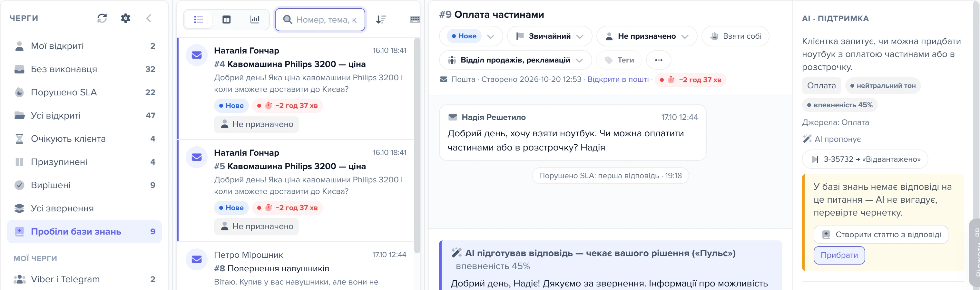The height and width of the screenshot is (290, 980).
Task: Switch to chart statistics view
Action: click(x=255, y=19)
